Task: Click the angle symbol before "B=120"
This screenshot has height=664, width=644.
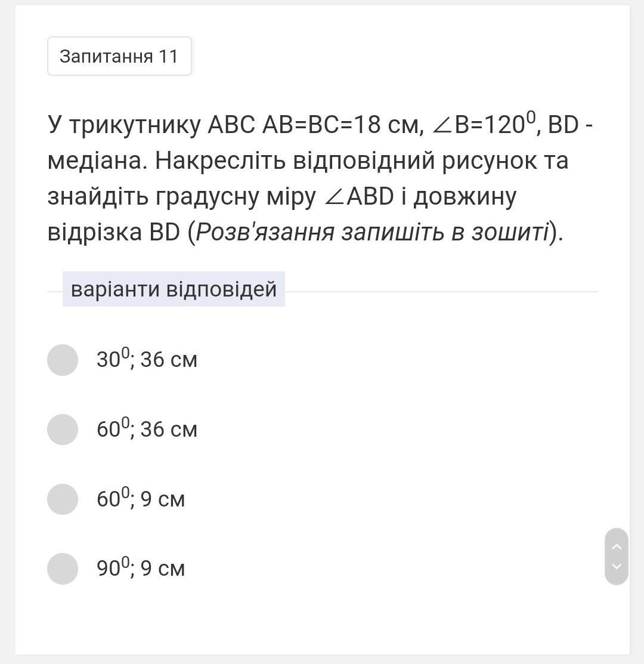Action: tap(442, 126)
